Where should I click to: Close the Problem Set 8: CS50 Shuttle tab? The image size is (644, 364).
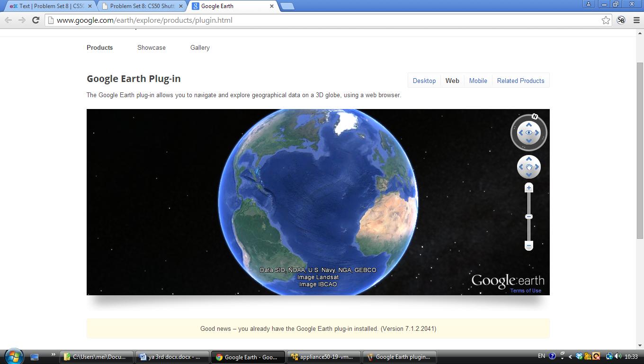pos(181,6)
